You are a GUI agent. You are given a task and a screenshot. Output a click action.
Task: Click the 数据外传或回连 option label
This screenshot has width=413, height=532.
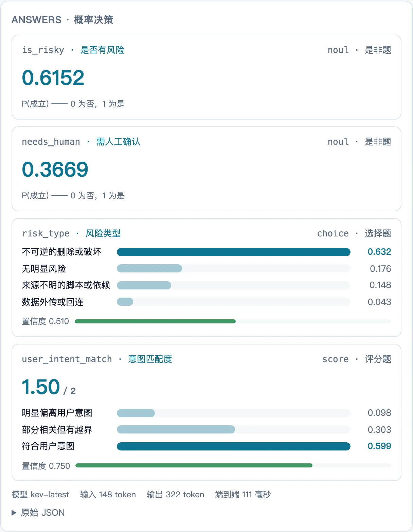[x=53, y=302]
